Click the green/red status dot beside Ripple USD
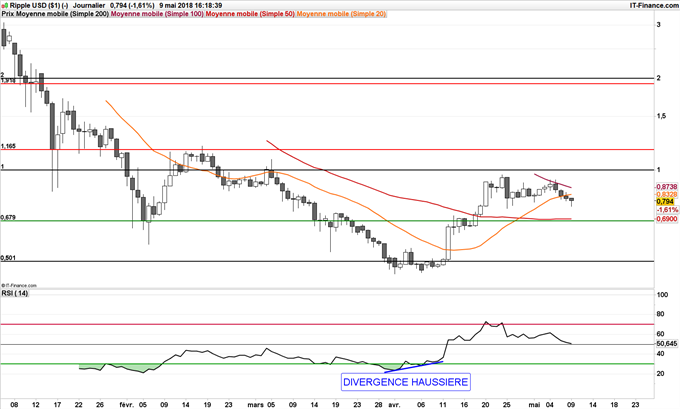 [5, 6]
